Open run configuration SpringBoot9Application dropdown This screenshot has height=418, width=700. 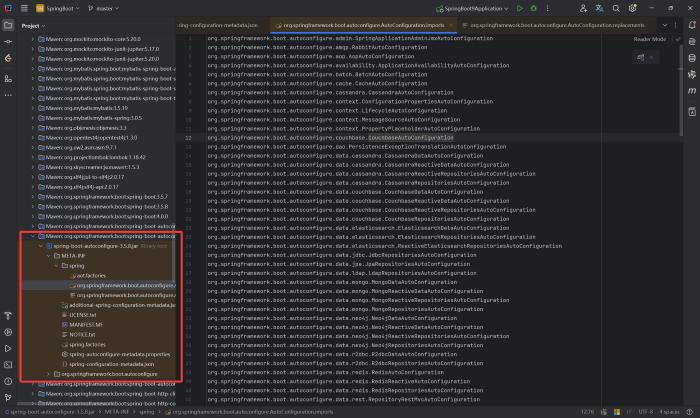coord(472,8)
